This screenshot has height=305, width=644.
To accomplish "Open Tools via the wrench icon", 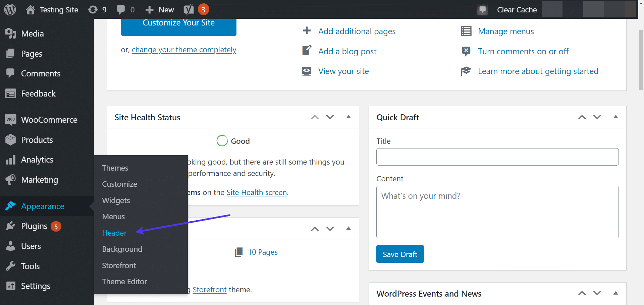I will pyautogui.click(x=10, y=266).
